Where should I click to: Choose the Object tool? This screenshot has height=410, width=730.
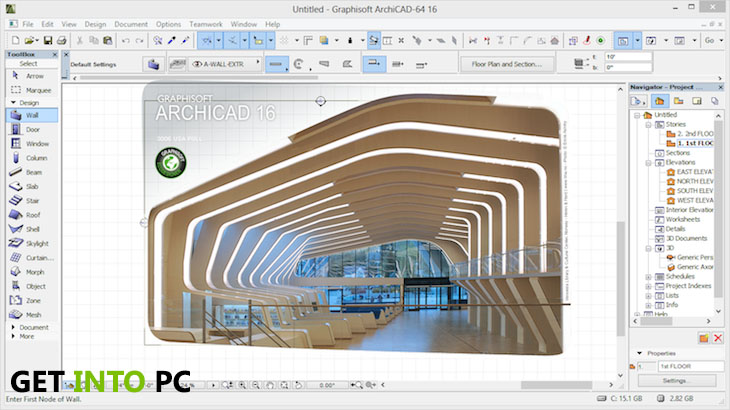coord(32,286)
